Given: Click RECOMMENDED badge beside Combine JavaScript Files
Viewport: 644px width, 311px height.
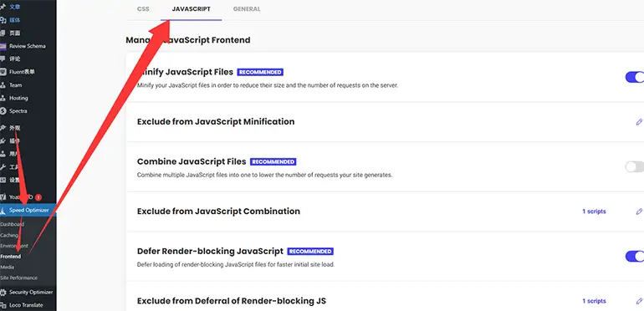Looking at the screenshot, I should 273,162.
